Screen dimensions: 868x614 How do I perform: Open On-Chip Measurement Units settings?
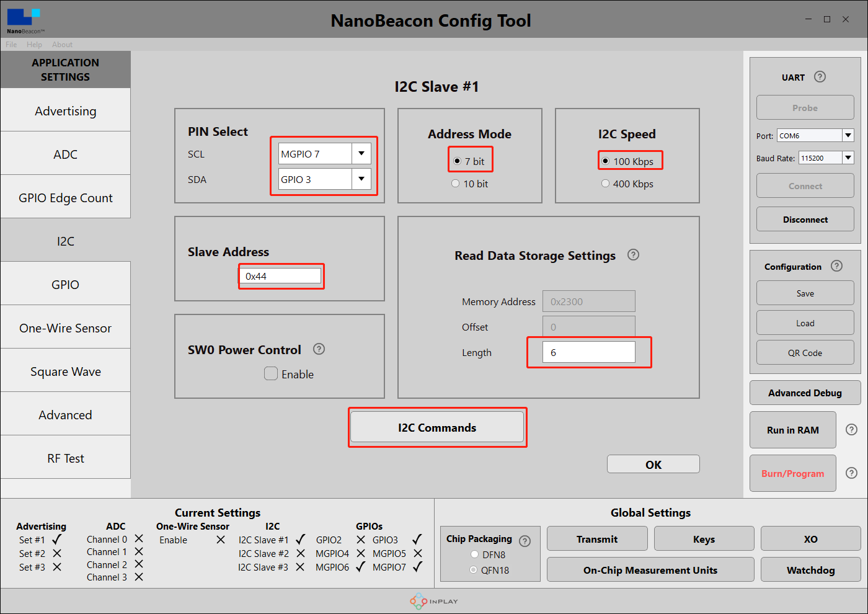650,570
